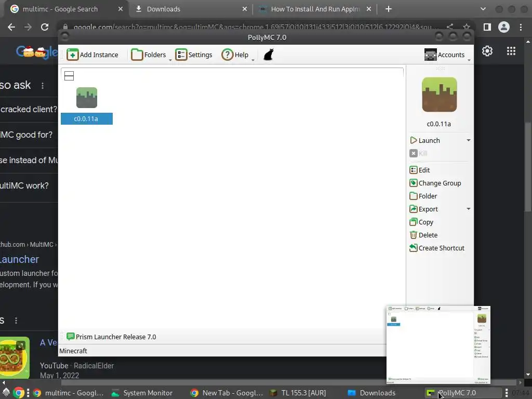Screen dimensions: 532x399
Task: Click Chrome's tab search chevron
Action: [483, 9]
